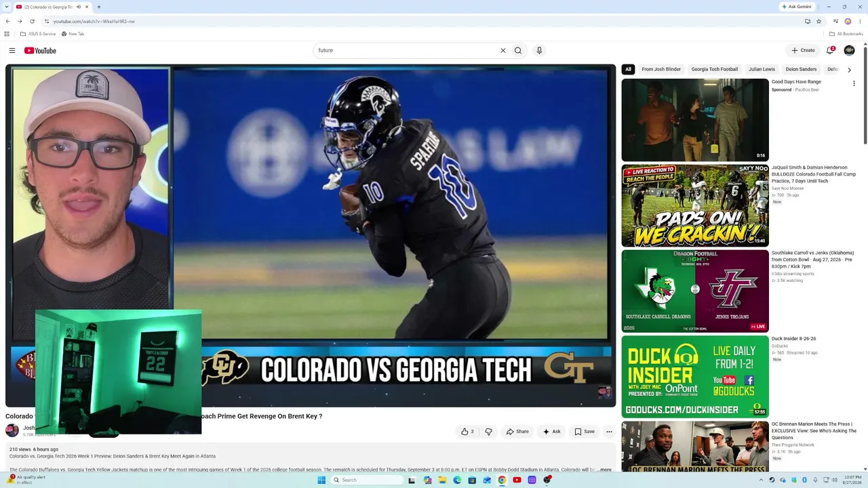Open the Chrome apps grid in the bookmarks bar

tap(7, 34)
